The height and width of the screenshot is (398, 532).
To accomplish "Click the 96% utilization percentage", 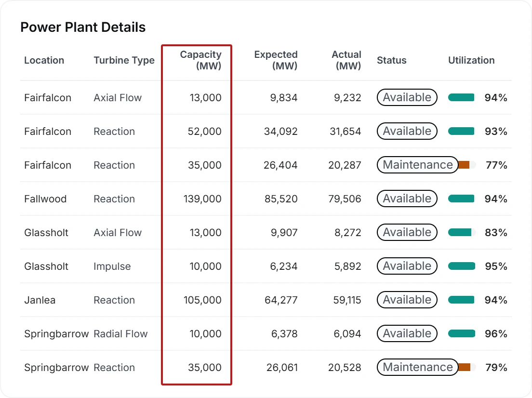I will pos(496,334).
